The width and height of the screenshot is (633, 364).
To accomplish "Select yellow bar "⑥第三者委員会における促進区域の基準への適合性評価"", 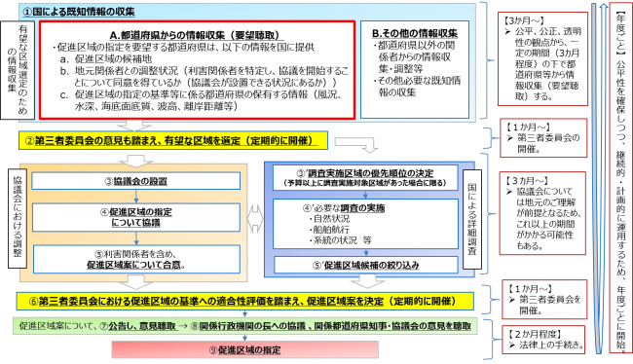I will (x=245, y=301).
